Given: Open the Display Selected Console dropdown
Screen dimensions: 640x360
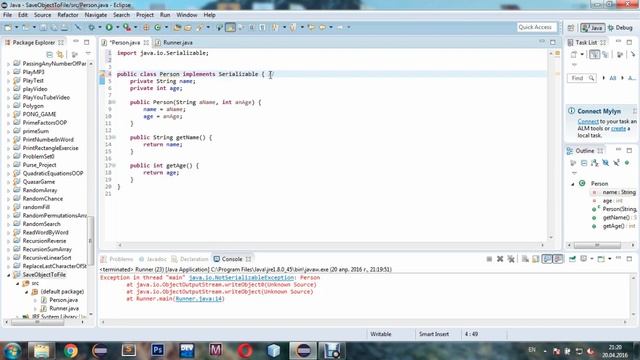Looking at the screenshot, I should [x=592, y=259].
